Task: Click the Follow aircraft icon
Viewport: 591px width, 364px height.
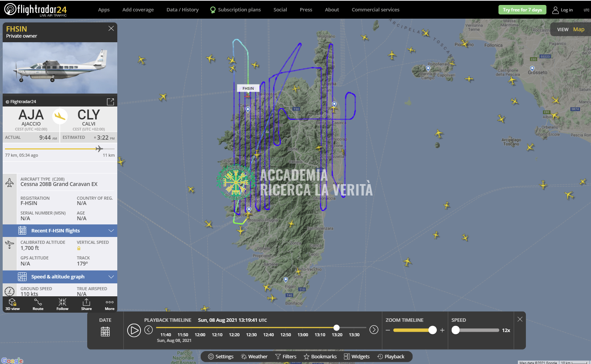Action: tap(62, 304)
